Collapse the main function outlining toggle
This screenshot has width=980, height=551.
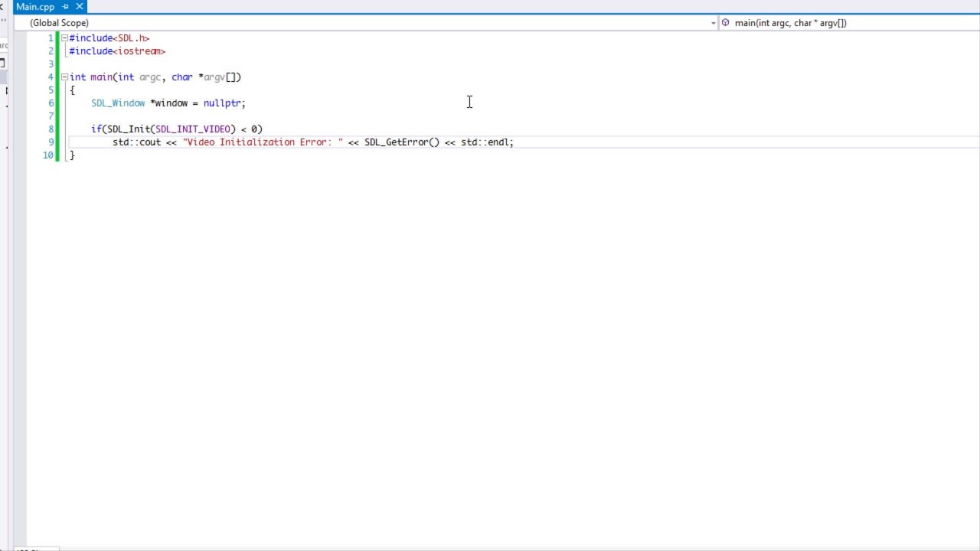(64, 77)
